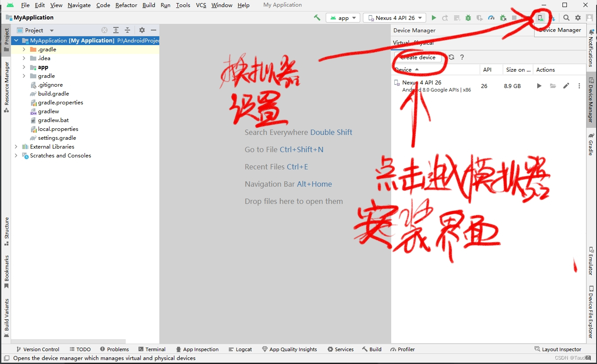Expand External Libraries node

16,146
